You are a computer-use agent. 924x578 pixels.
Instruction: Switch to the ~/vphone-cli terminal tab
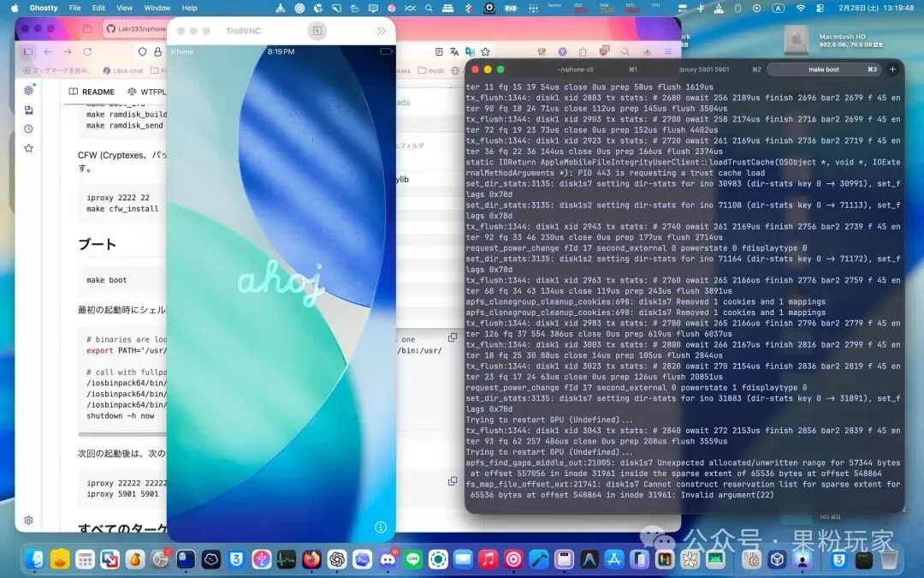pos(575,69)
